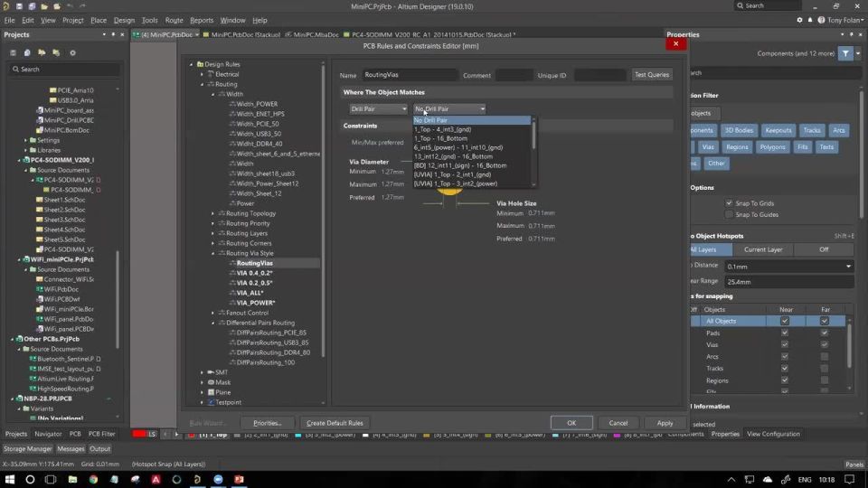The height and width of the screenshot is (488, 868).
Task: Open Adobe Acrobat from the taskbar
Action: tap(156, 479)
